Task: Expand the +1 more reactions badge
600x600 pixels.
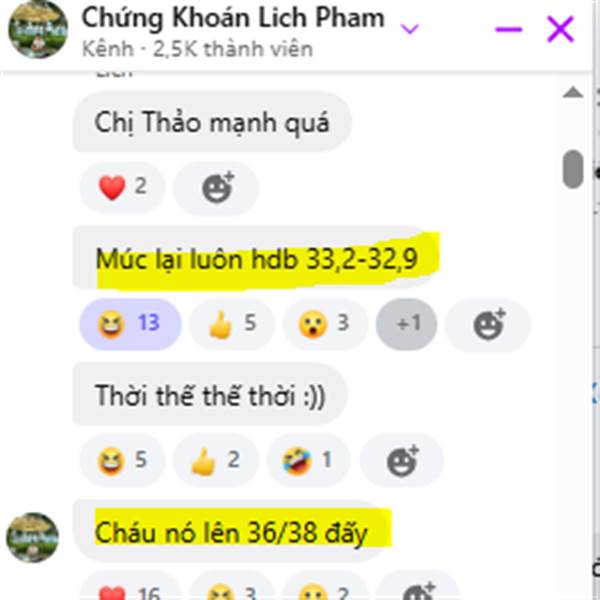Action: pos(406,324)
